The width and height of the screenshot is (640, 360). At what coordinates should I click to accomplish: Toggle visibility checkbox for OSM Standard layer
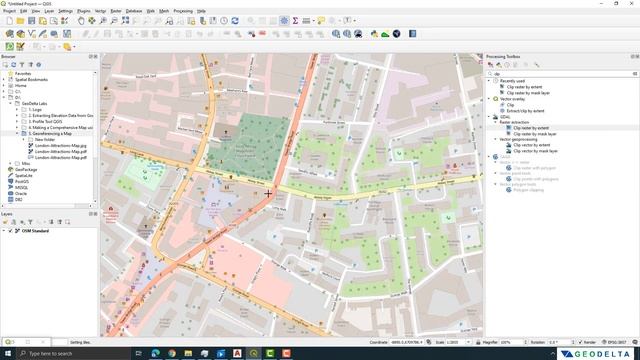coord(11,231)
